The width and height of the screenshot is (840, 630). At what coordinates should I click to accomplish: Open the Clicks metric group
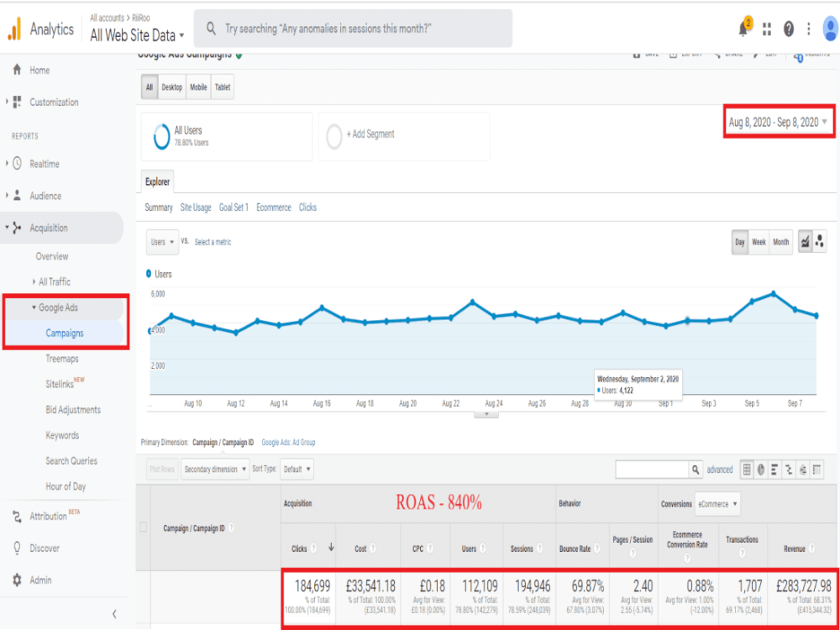(x=307, y=207)
